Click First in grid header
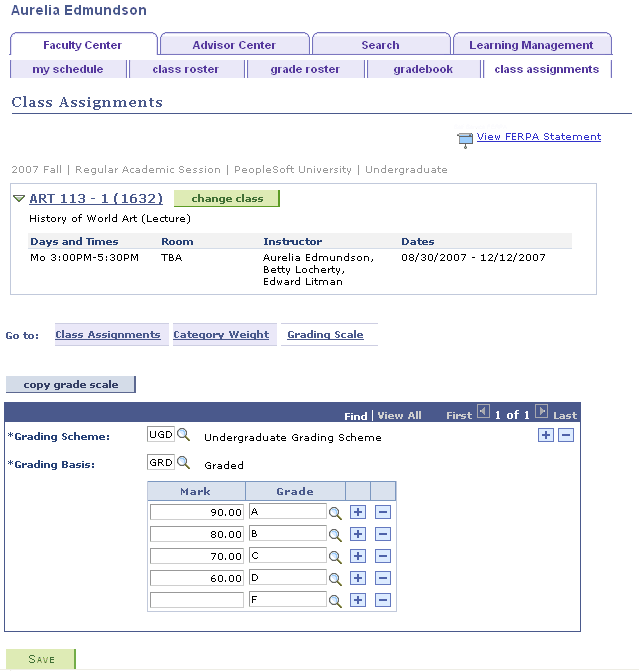 pyautogui.click(x=459, y=416)
